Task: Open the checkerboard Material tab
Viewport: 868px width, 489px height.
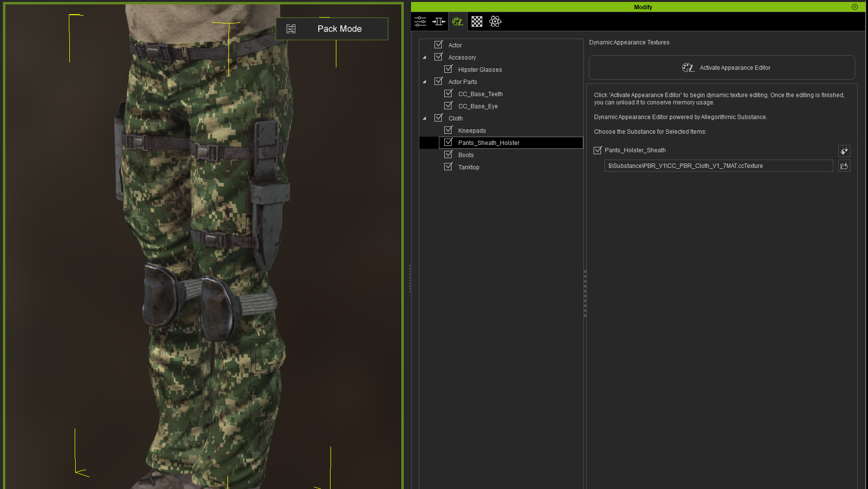Action: 477,21
